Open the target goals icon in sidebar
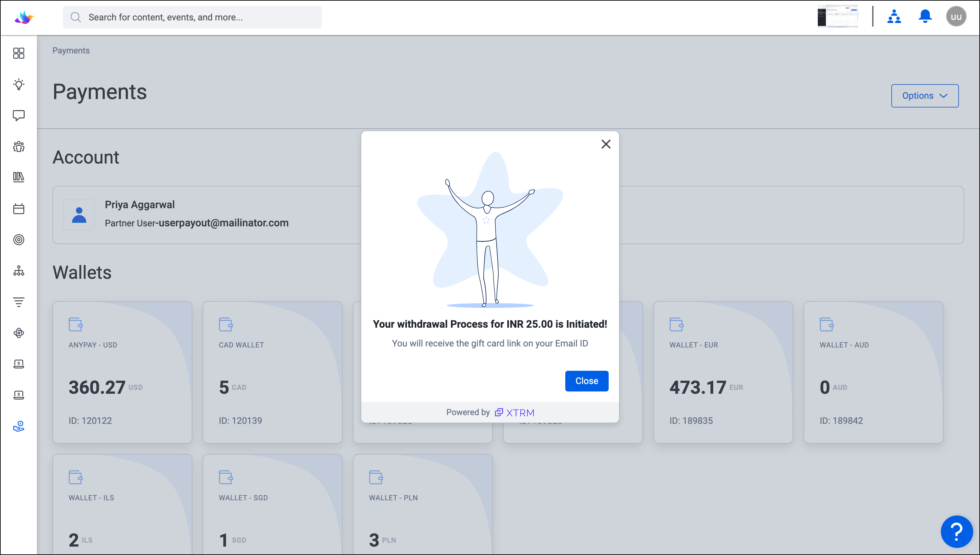The width and height of the screenshot is (980, 555). [19, 240]
